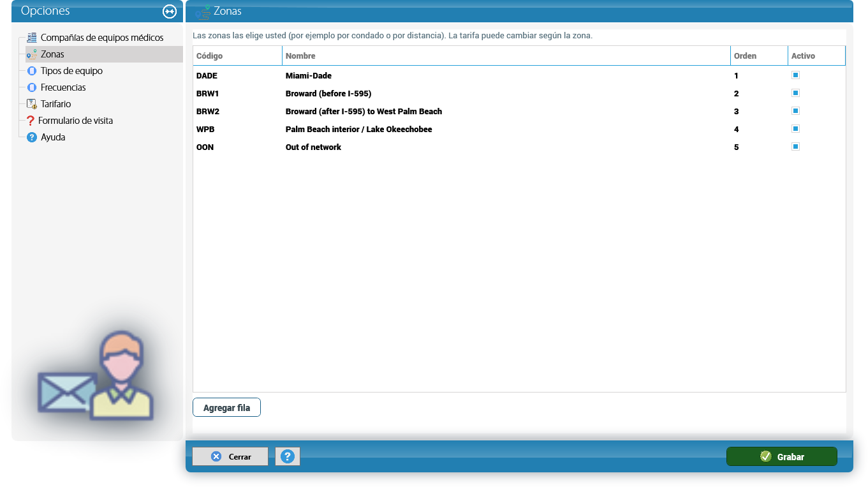Click the Compañías de equipos médicos icon
The height and width of the screenshot is (487, 868).
(x=32, y=38)
